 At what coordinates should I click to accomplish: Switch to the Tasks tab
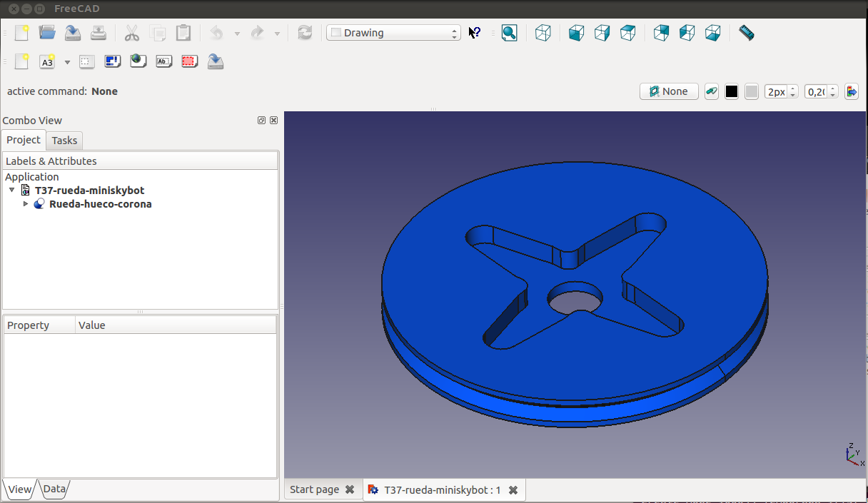coord(65,141)
